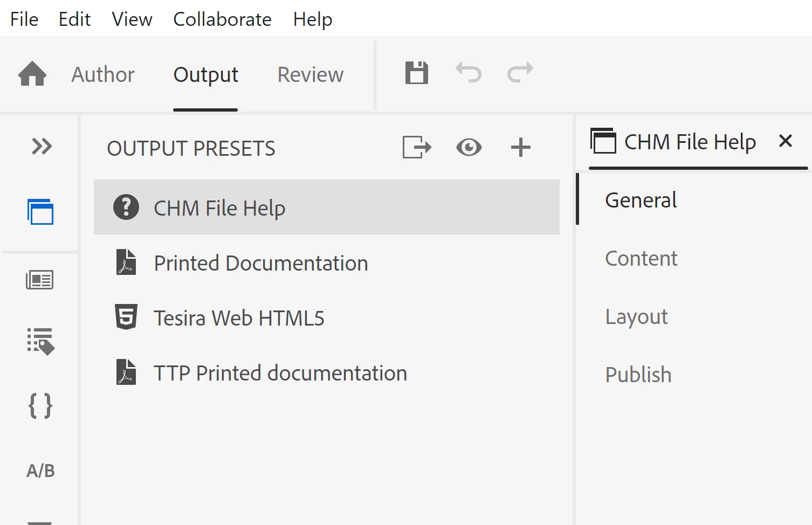Open the Publish settings section

(x=638, y=375)
